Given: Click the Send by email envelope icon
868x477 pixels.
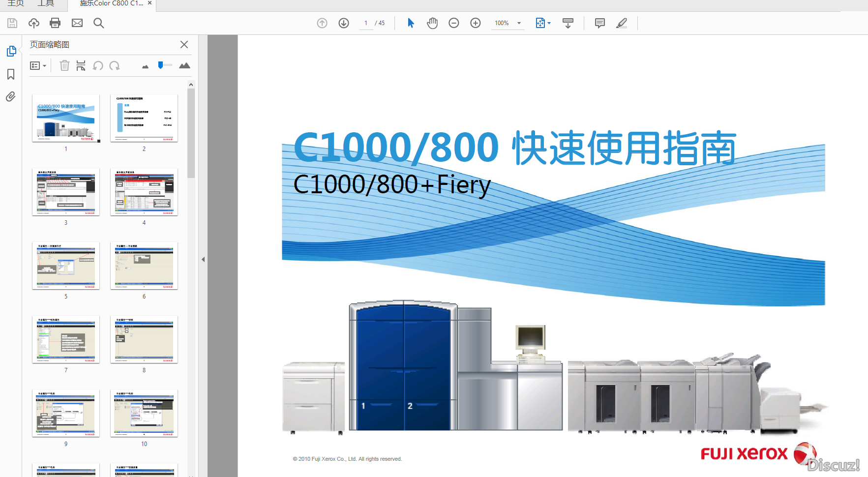Looking at the screenshot, I should tap(77, 23).
